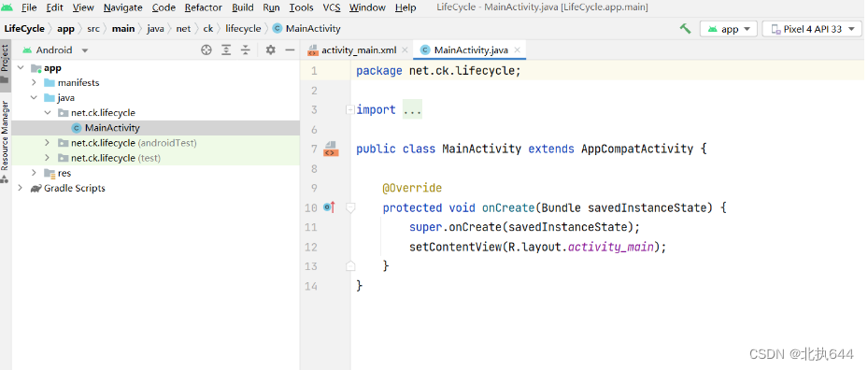Expand net.ck.lifecycle (androidTest) package

(48, 143)
